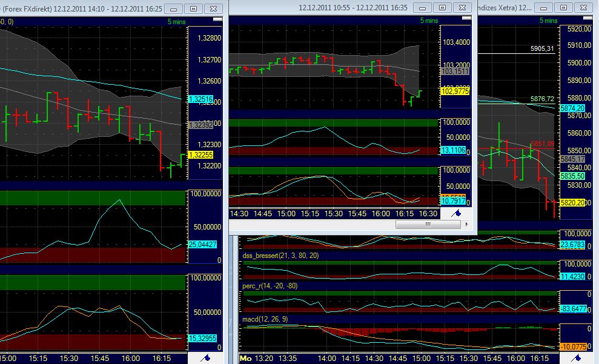Select the dss_bressert(21, 3, 80, 20) indicator label
Screen dimensions: 599x364
pos(281,256)
